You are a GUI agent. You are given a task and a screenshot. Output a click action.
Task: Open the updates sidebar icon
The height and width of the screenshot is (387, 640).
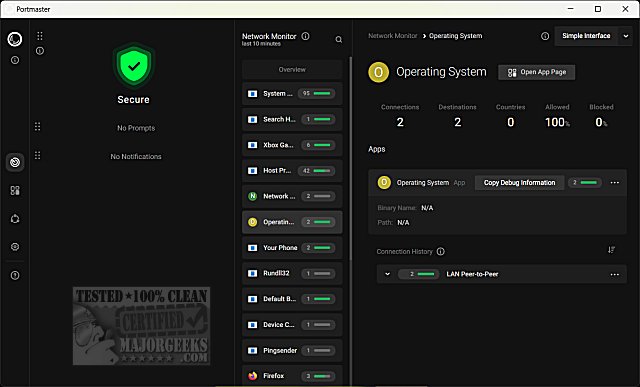(15, 218)
